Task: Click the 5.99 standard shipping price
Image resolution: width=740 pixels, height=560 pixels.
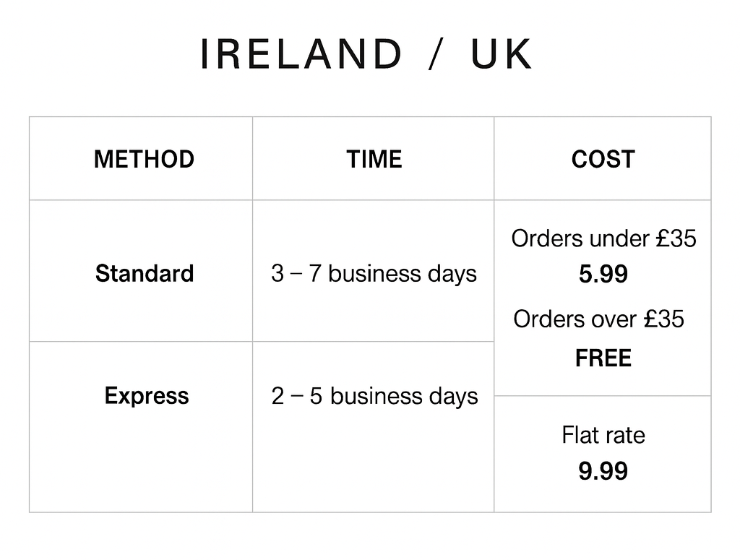Action: coord(603,275)
